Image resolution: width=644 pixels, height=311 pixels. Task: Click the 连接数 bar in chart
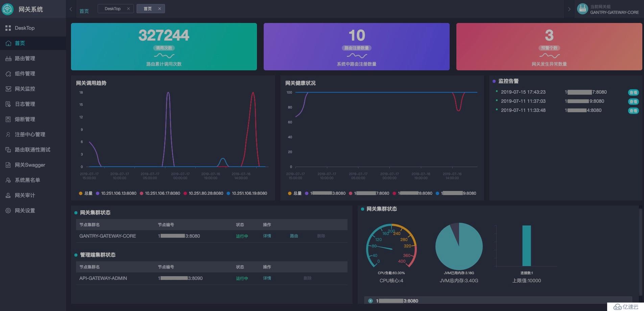(526, 246)
